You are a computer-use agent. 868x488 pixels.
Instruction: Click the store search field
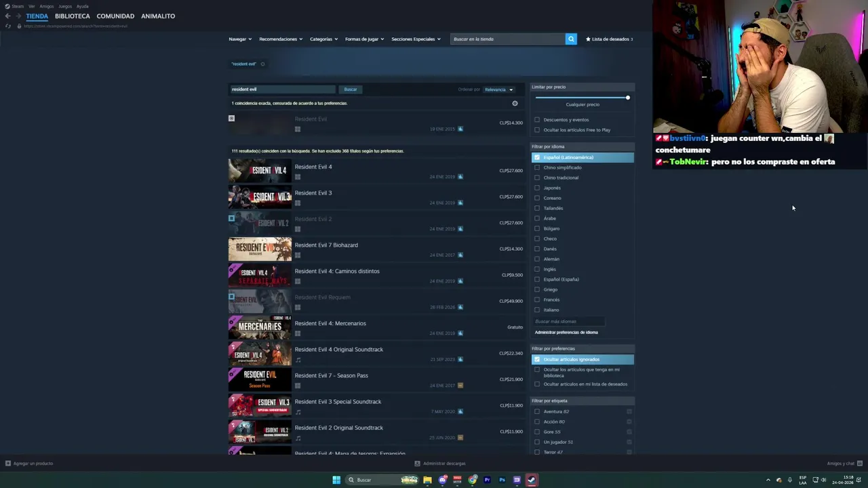[507, 39]
